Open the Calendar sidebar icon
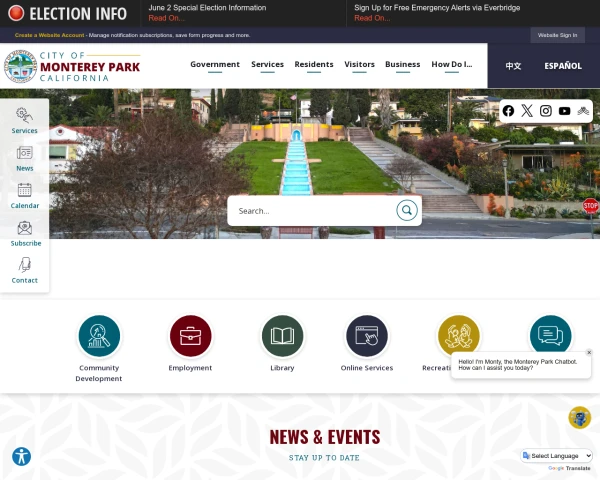Screen dimensions: 600x480 coord(24,190)
